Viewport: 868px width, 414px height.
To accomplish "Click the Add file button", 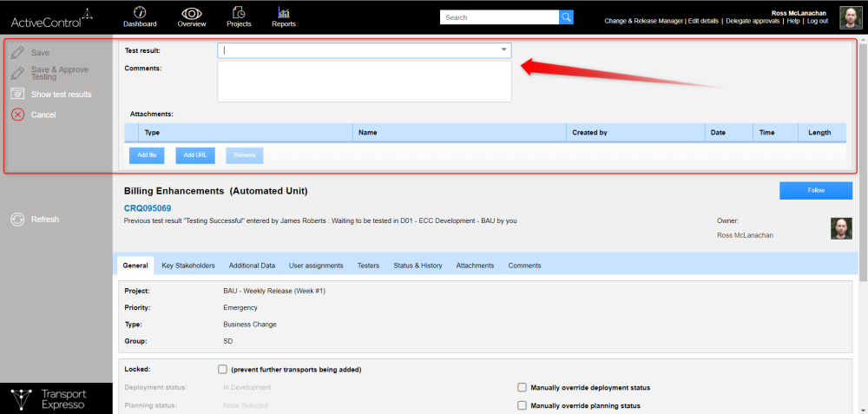I will pyautogui.click(x=148, y=155).
